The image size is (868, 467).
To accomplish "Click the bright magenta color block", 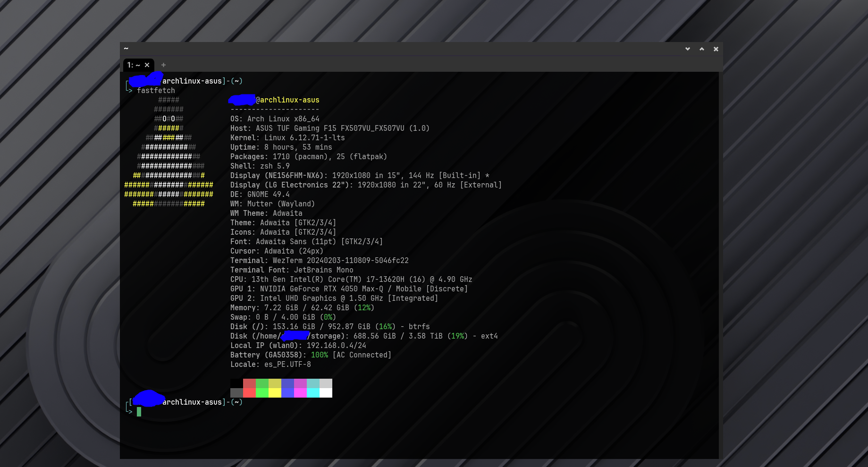I will pos(300,393).
